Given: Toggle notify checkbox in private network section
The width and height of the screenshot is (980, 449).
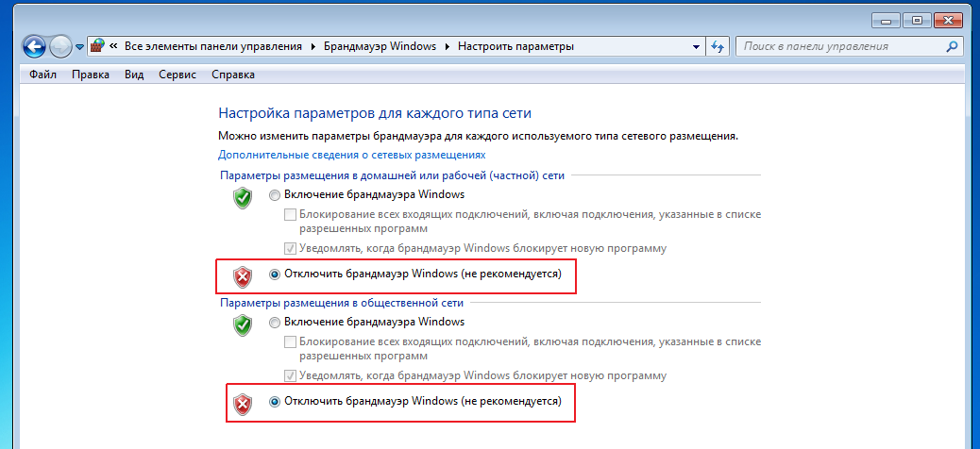Looking at the screenshot, I should (290, 248).
